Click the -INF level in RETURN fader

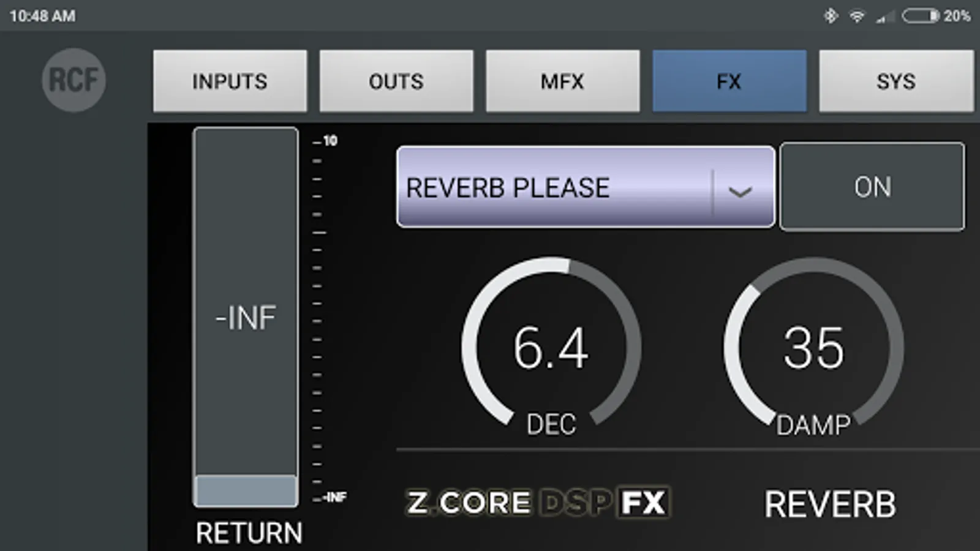246,318
